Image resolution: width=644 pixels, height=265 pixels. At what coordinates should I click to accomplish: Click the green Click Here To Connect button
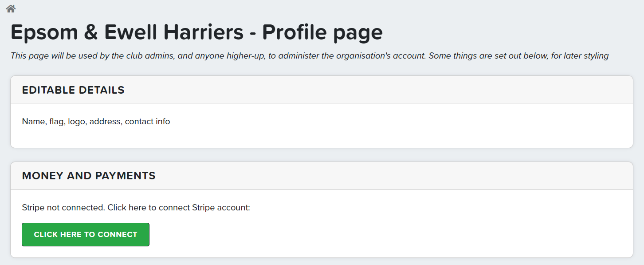pos(86,234)
